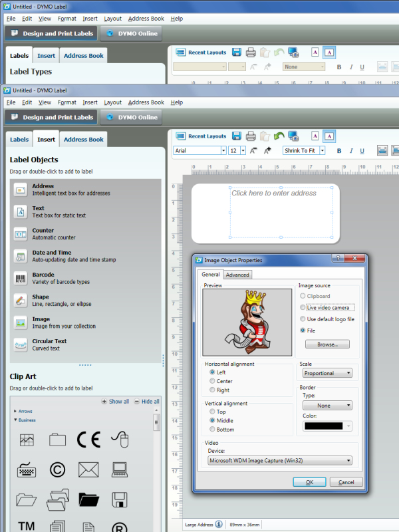Set vertical alignment to Top
The image size is (399, 532).
click(217, 412)
